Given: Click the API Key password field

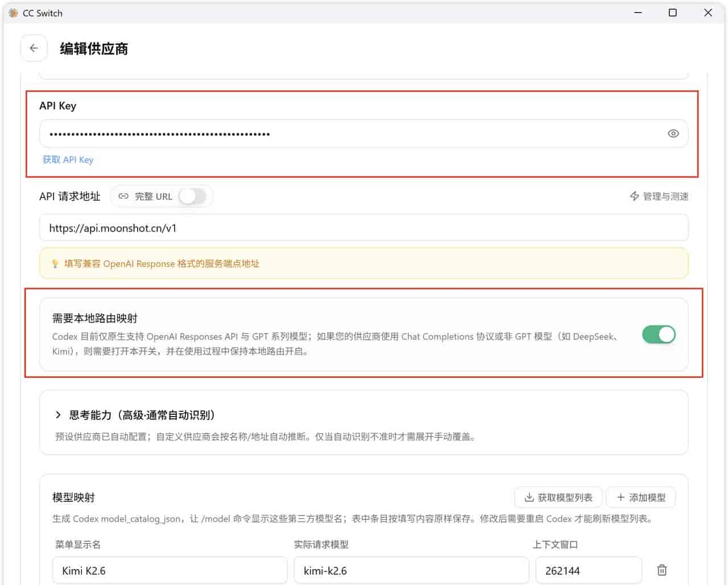Looking at the screenshot, I should 364,134.
